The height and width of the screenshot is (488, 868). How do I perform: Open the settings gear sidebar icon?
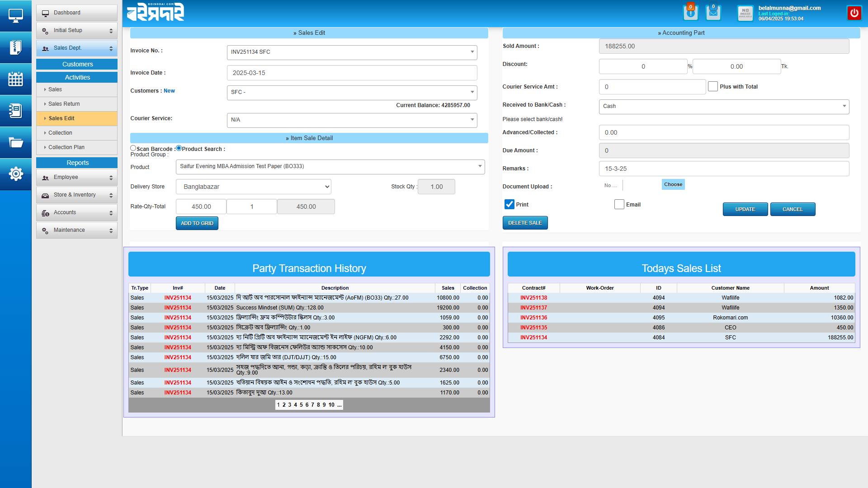(15, 174)
